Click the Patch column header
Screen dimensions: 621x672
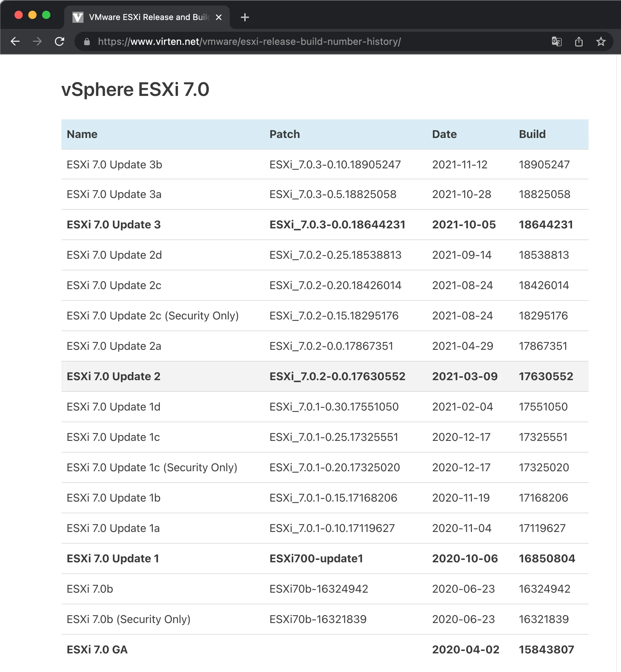coord(285,134)
